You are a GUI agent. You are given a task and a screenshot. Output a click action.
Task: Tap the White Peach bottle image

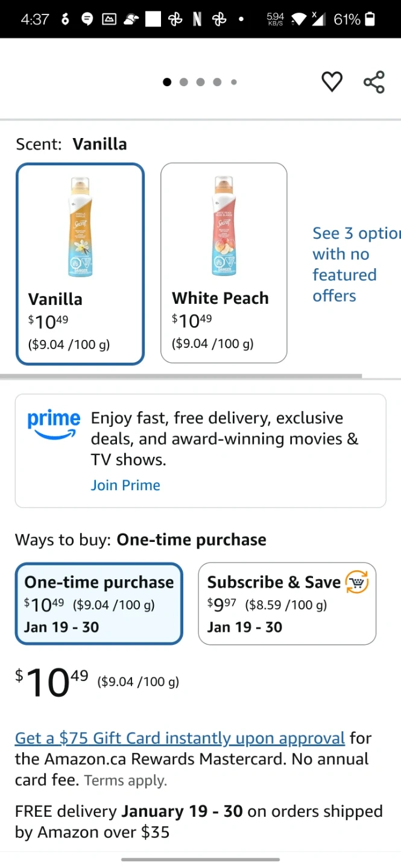pos(224,227)
